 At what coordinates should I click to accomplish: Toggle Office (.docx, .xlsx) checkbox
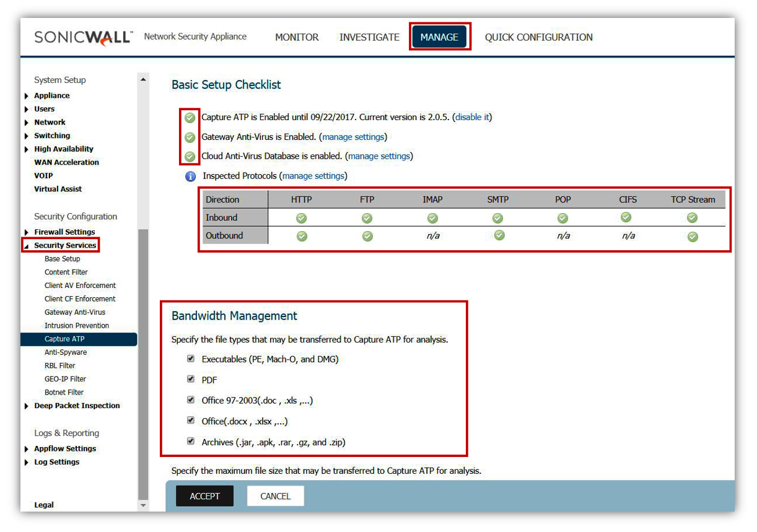[x=191, y=421]
